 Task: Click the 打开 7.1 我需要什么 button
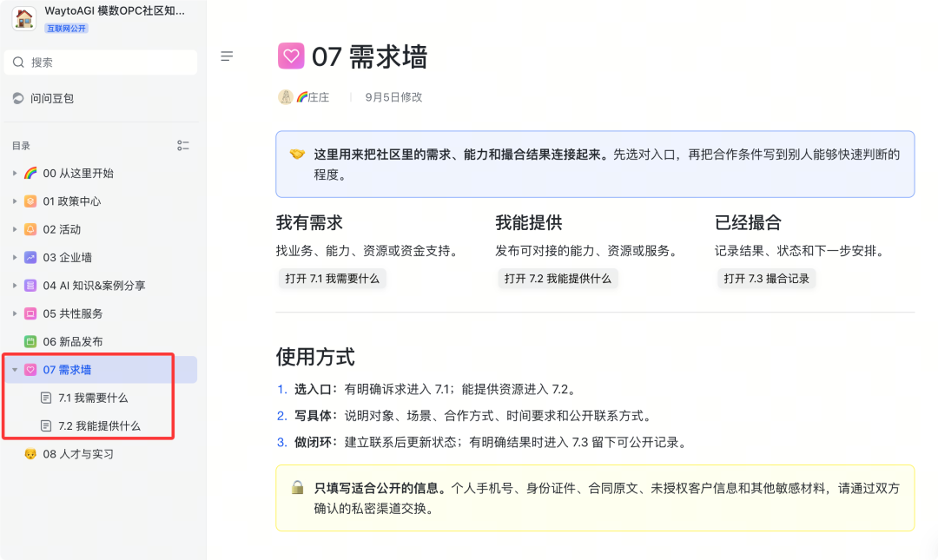[332, 278]
